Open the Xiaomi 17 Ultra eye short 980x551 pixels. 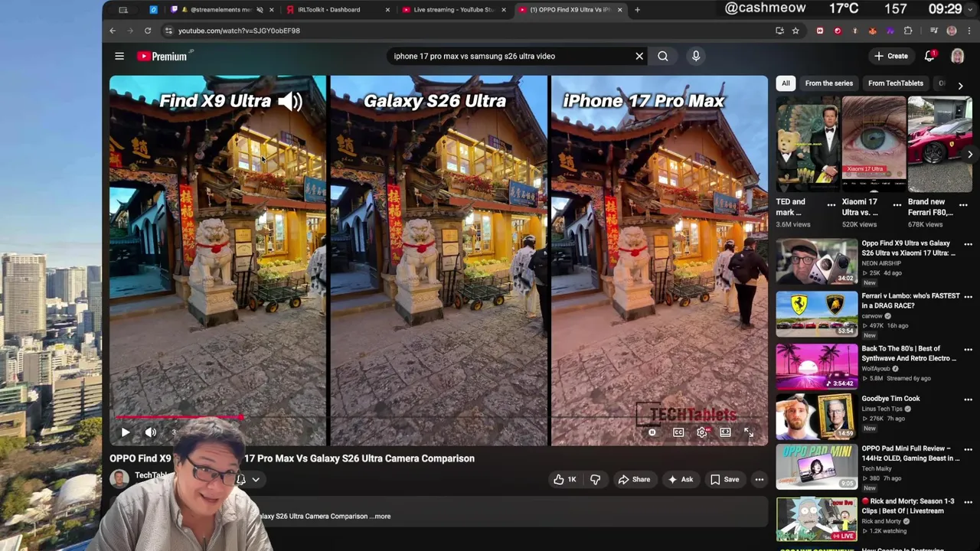[874, 144]
